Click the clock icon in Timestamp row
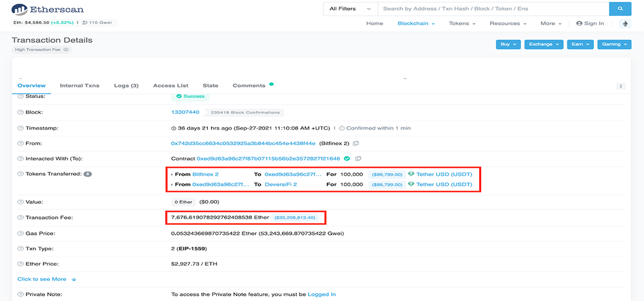This screenshot has width=644, height=301. pyautogui.click(x=174, y=128)
